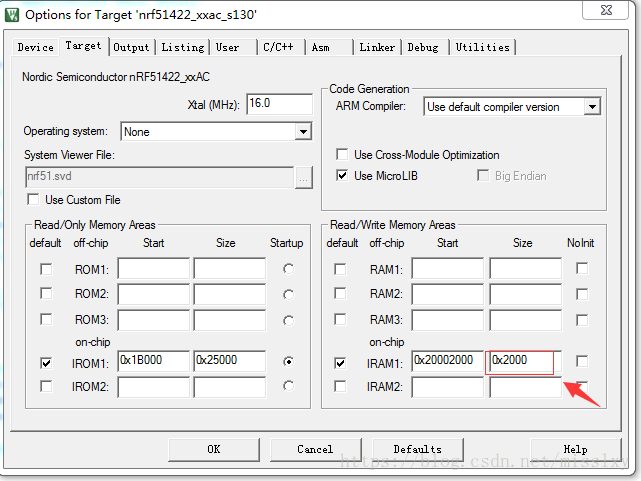The height and width of the screenshot is (481, 641).
Task: Confirm settings with OK button
Action: coord(214,450)
